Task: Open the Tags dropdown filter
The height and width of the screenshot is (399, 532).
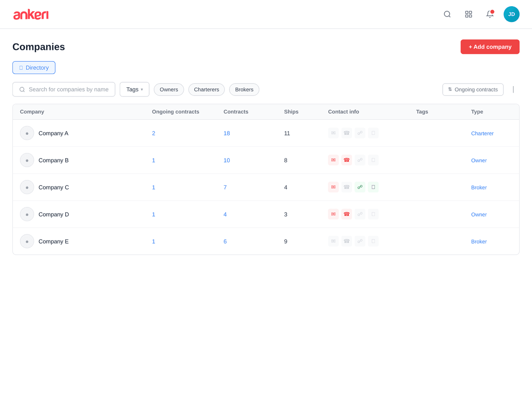Action: [x=134, y=89]
